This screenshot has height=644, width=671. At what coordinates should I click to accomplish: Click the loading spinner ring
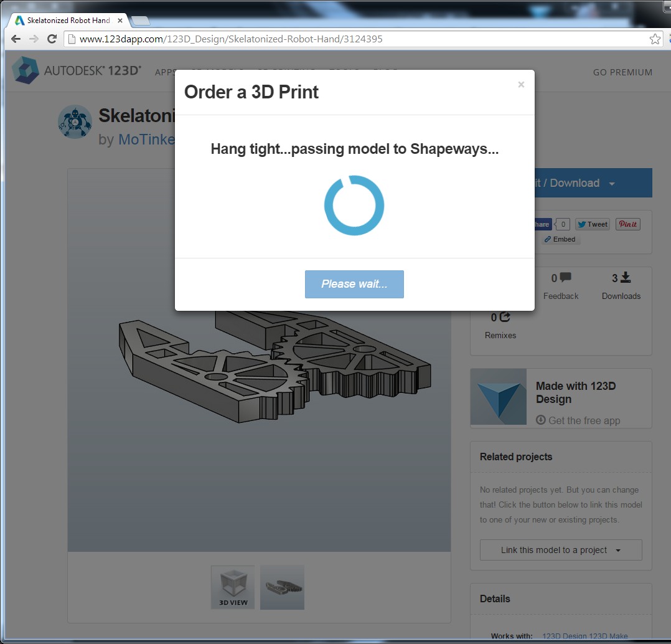coord(354,205)
